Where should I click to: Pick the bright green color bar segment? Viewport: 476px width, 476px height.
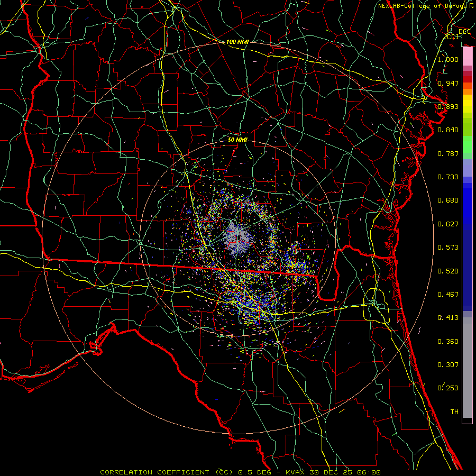click(x=467, y=144)
